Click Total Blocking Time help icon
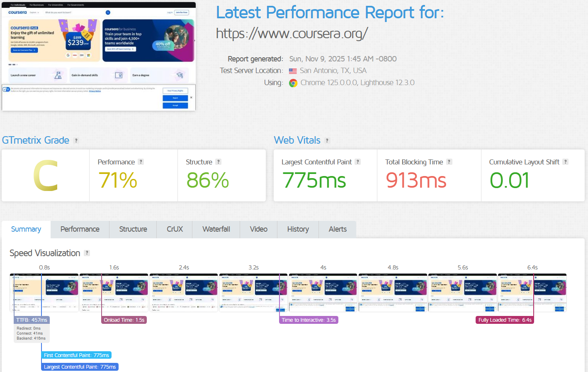 tap(449, 162)
